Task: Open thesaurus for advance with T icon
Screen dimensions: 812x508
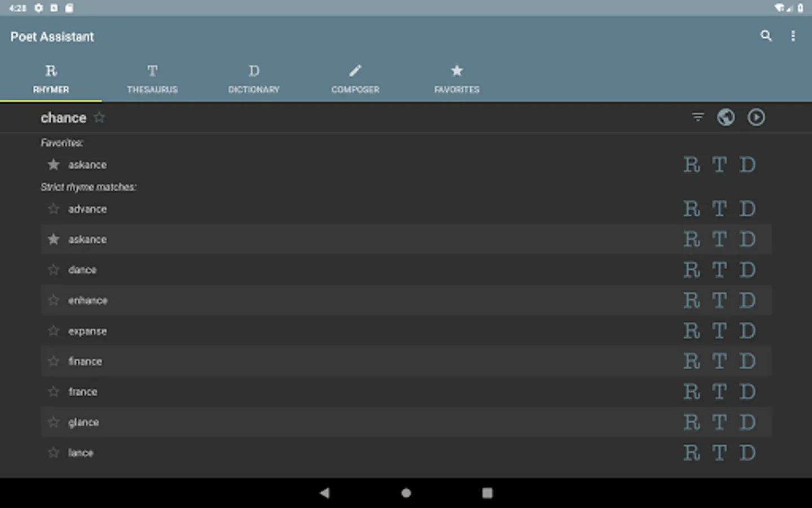Action: tap(720, 209)
